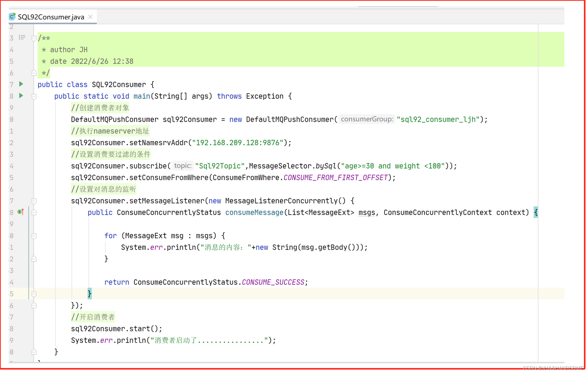The image size is (588, 373).
Task: Click rendered-doc toggle icon beside Javadoc comment
Action: click(22, 38)
